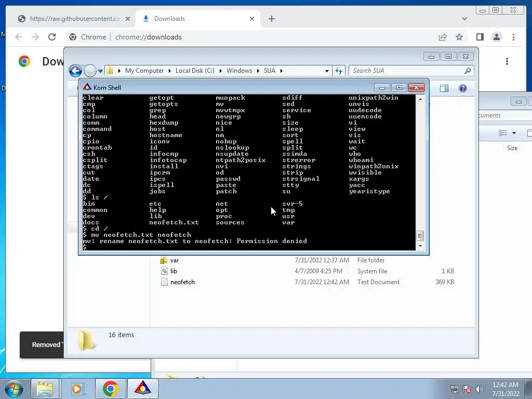This screenshot has width=532, height=399.
Task: Open address bar history dropdown
Action: point(327,71)
